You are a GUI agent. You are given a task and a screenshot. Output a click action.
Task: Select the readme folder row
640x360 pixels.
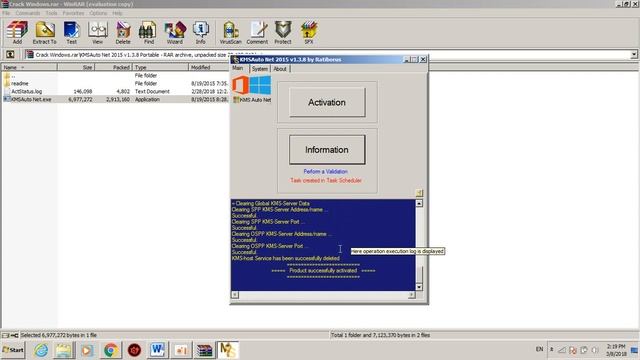116,83
